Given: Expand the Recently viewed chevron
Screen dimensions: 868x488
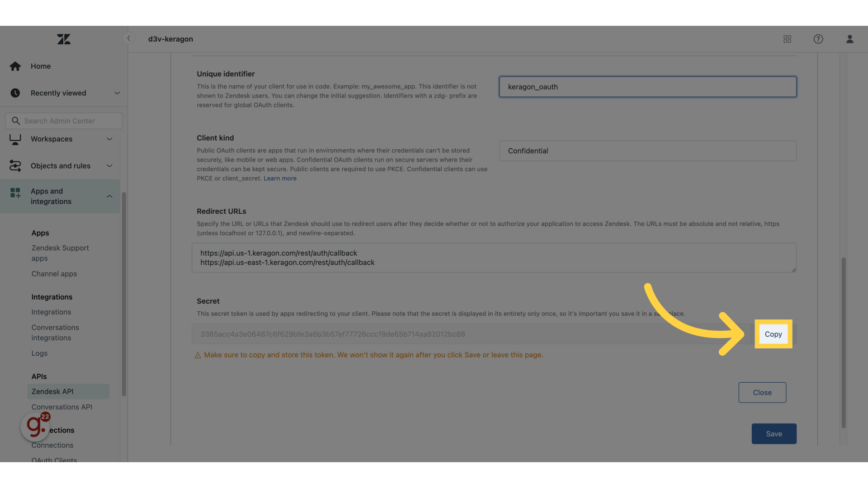Looking at the screenshot, I should pyautogui.click(x=117, y=93).
